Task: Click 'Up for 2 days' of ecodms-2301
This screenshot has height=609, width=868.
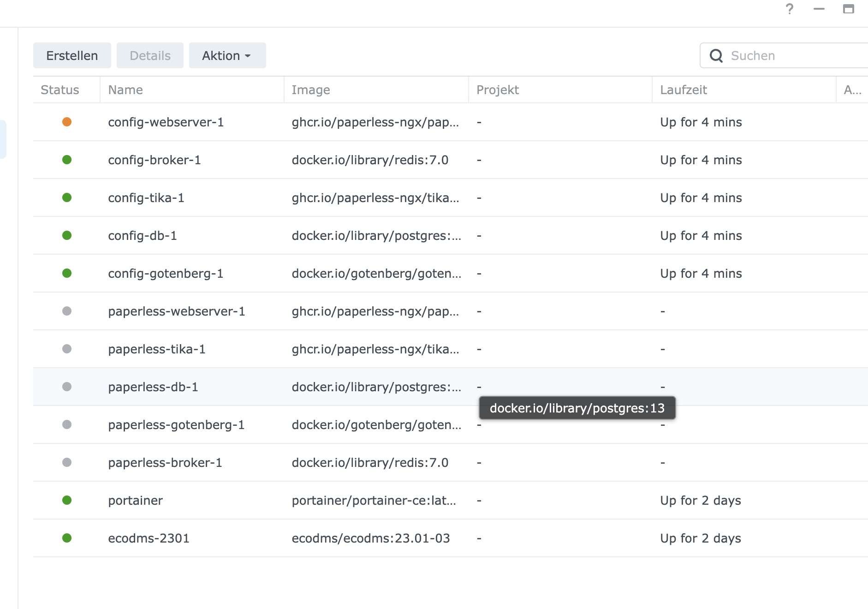Action: pos(701,538)
